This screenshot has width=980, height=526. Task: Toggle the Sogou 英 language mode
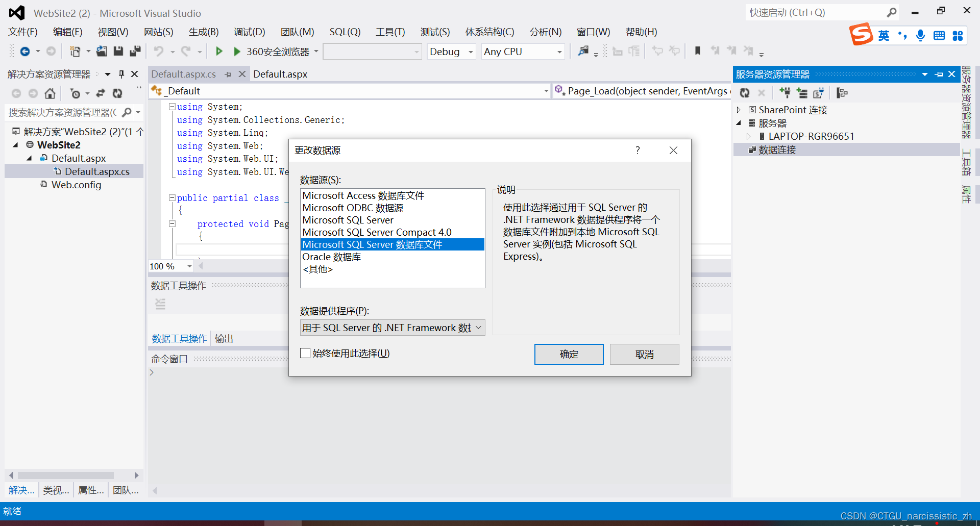[884, 35]
